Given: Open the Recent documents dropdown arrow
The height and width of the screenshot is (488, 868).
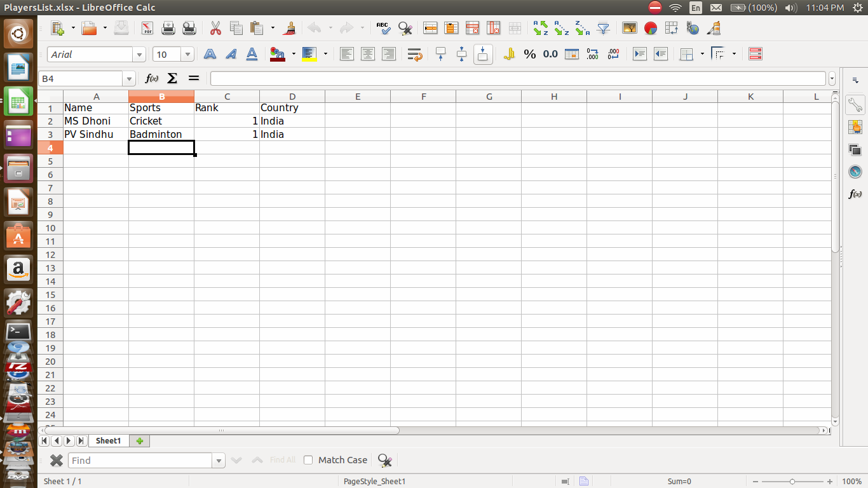Looking at the screenshot, I should click(x=105, y=28).
